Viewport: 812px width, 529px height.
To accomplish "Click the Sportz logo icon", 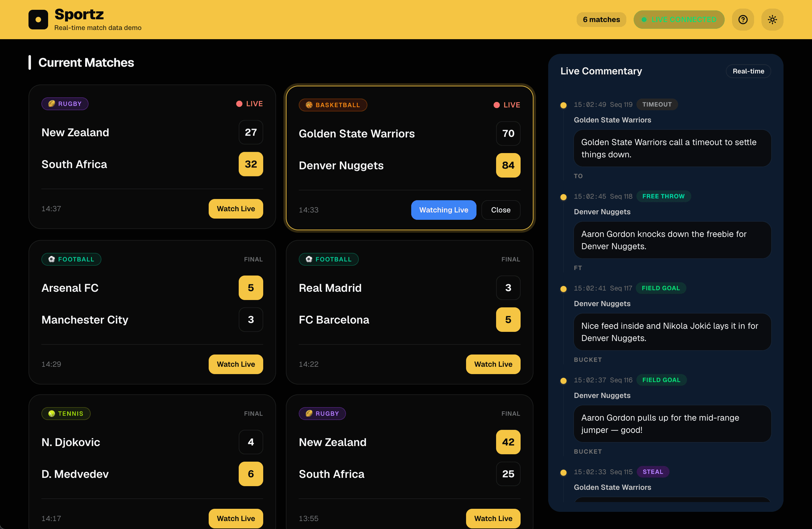I will tap(38, 19).
